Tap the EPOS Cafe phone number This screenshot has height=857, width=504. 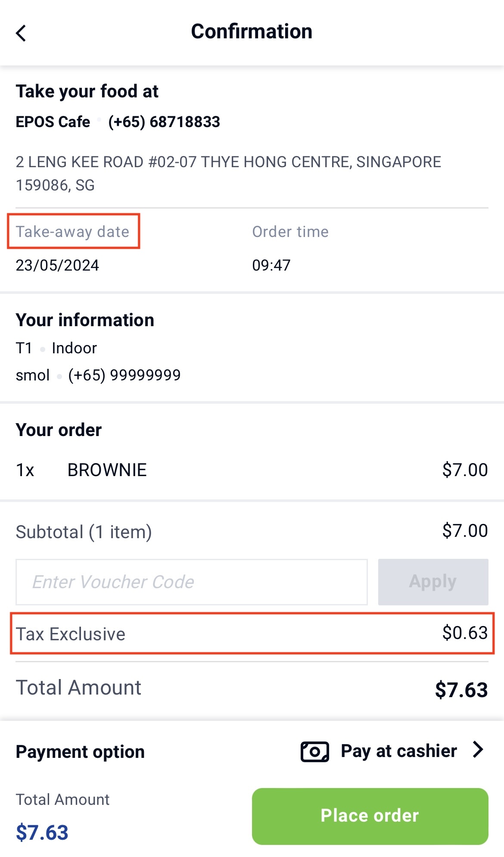click(164, 122)
